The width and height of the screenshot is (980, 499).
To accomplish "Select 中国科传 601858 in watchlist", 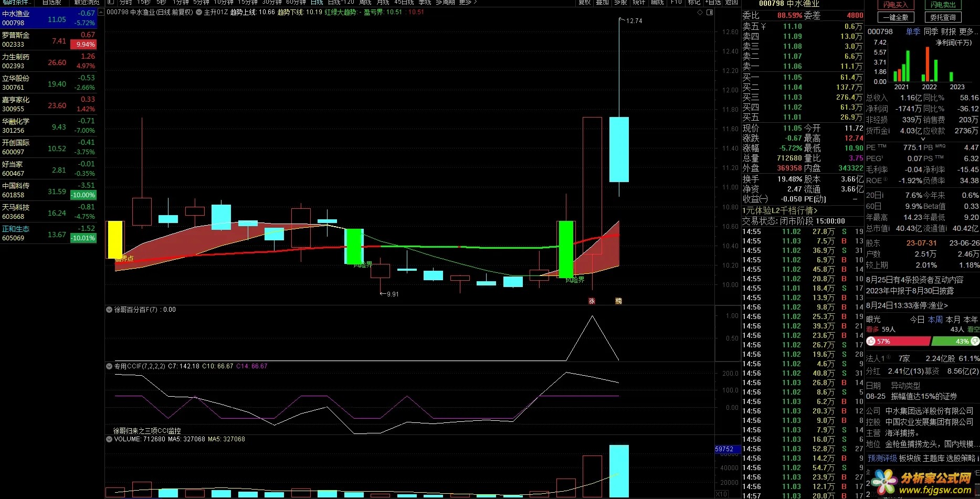I will (x=48, y=190).
